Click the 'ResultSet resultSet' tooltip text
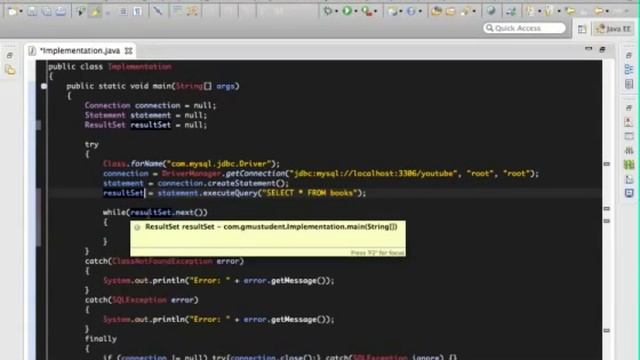This screenshot has width=640, height=360. pyautogui.click(x=271, y=227)
